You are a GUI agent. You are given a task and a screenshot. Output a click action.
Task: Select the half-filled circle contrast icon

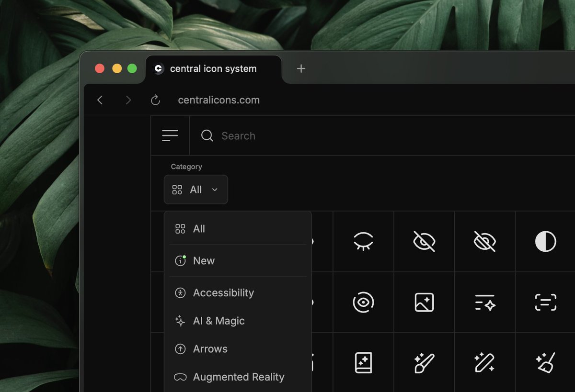545,242
